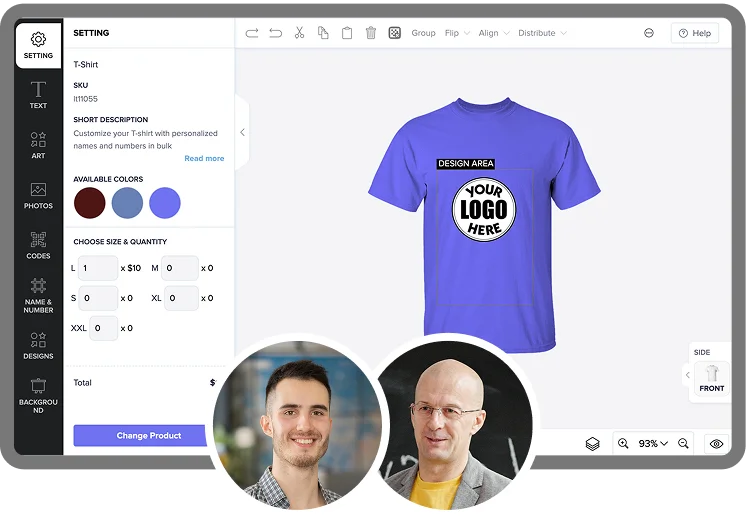Open the Background sidebar tab

click(x=39, y=396)
